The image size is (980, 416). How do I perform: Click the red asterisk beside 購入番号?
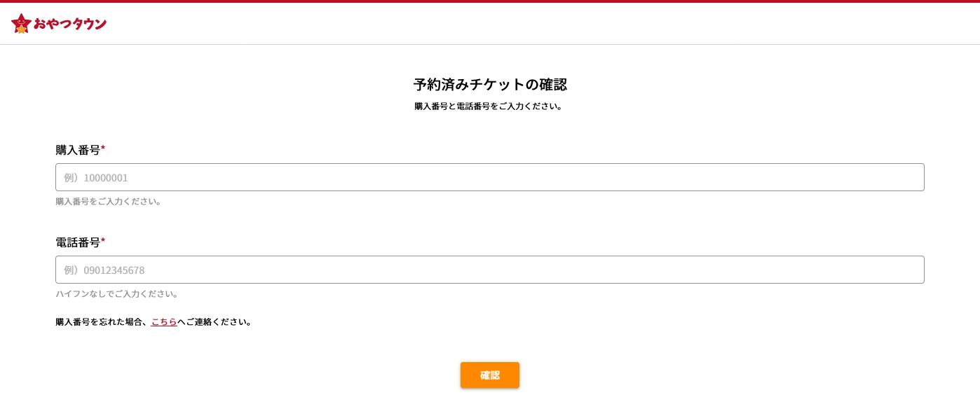pos(103,148)
